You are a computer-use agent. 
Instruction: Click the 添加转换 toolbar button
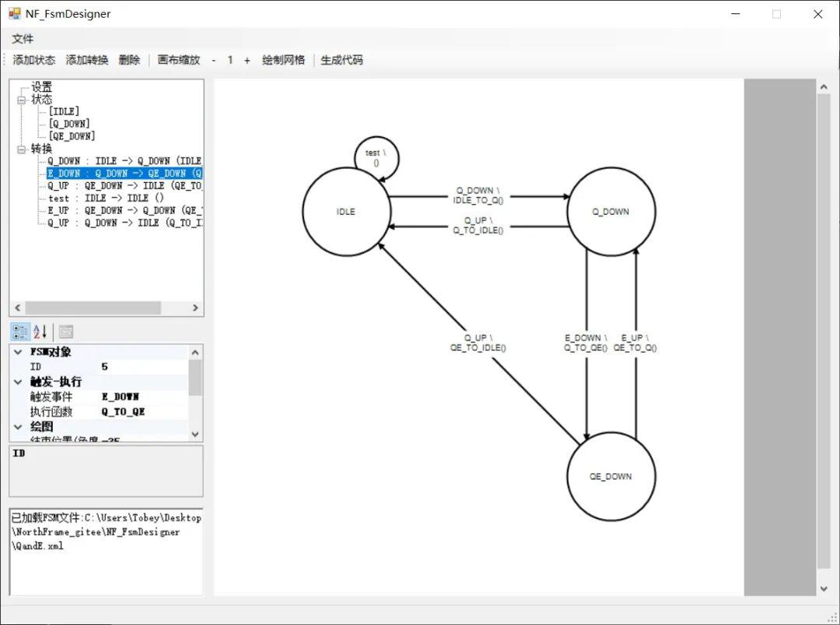[87, 60]
